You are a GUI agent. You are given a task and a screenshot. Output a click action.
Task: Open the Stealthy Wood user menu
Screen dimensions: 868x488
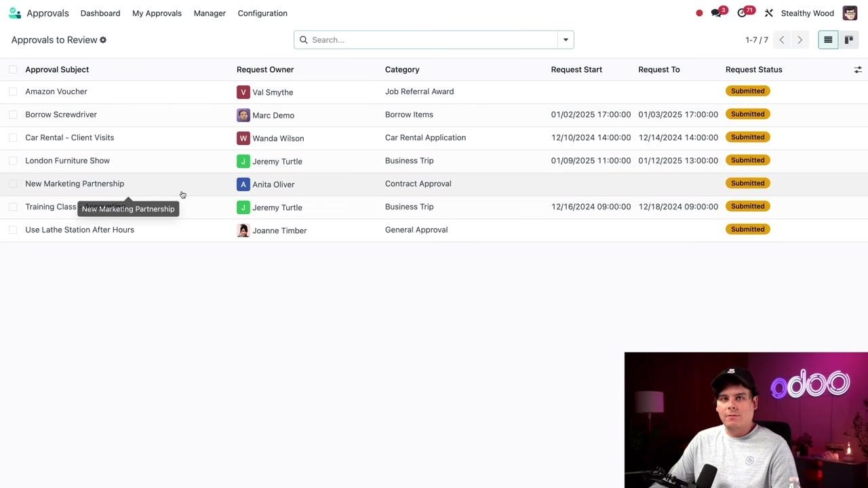pyautogui.click(x=807, y=13)
